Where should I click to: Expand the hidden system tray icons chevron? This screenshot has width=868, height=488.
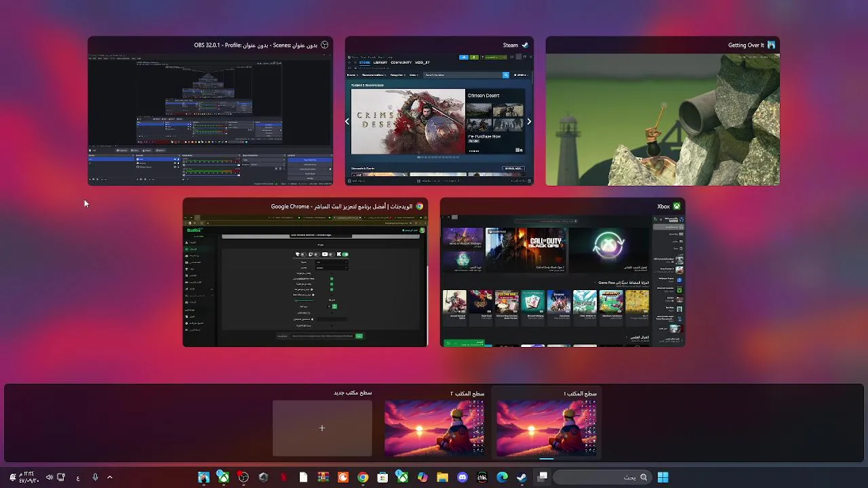click(x=109, y=477)
